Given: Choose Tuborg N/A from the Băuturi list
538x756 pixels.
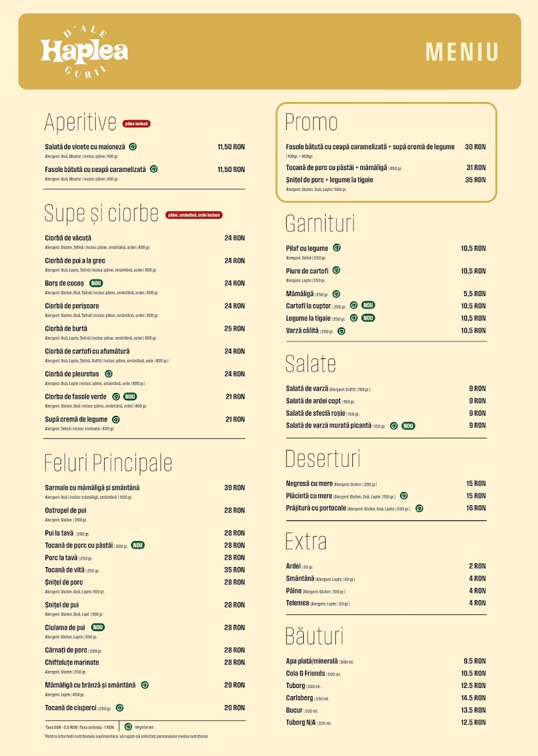Looking at the screenshot, I should [x=300, y=723].
